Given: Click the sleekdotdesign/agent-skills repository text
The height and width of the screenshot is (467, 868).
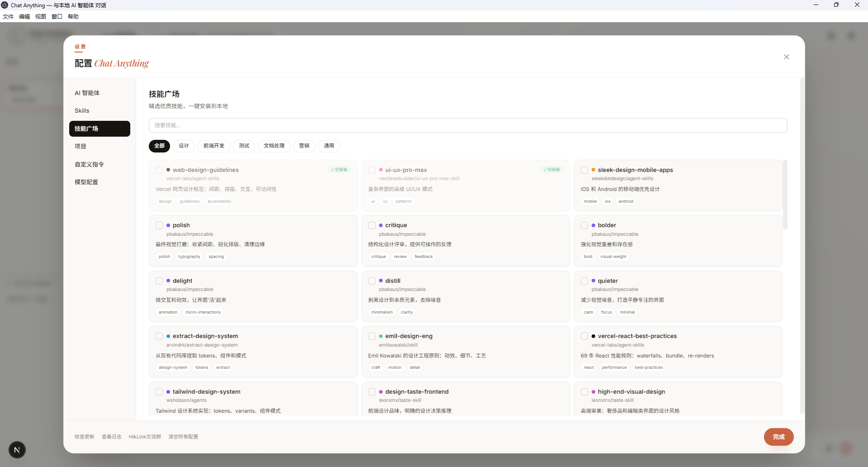Looking at the screenshot, I should 622,179.
